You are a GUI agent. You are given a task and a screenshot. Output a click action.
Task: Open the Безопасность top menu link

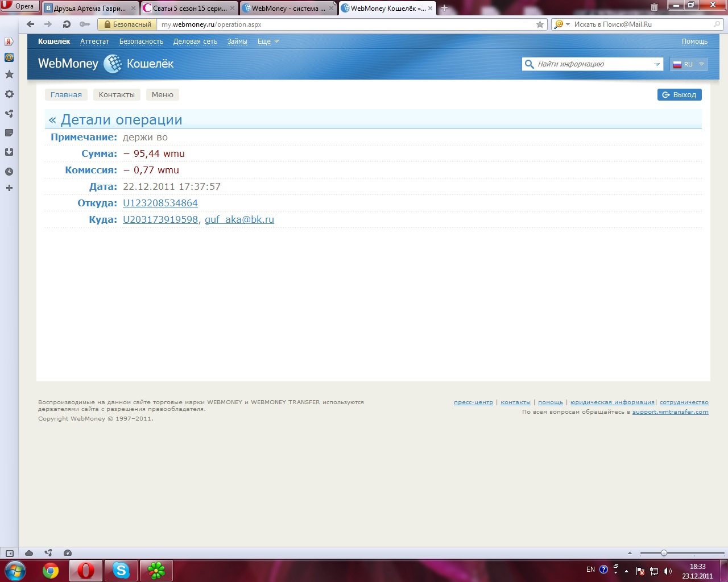click(141, 41)
